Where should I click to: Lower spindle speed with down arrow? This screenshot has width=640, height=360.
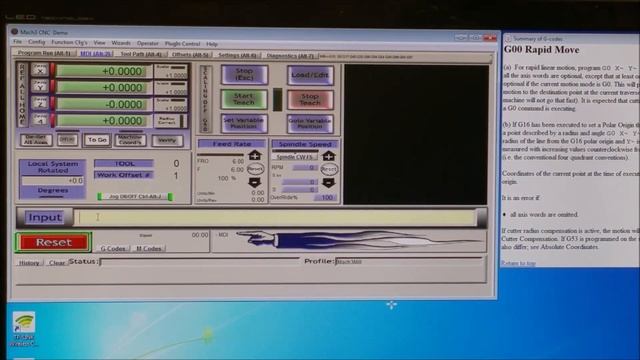coord(329,183)
